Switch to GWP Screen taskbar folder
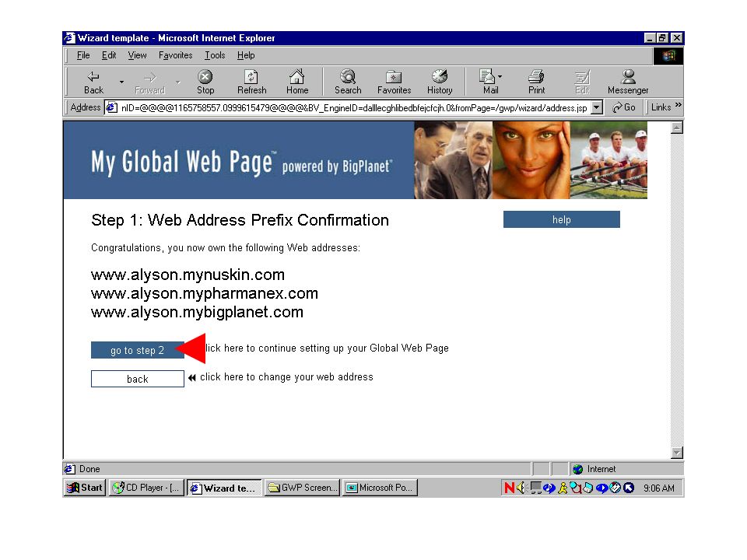747x560 pixels. click(302, 488)
